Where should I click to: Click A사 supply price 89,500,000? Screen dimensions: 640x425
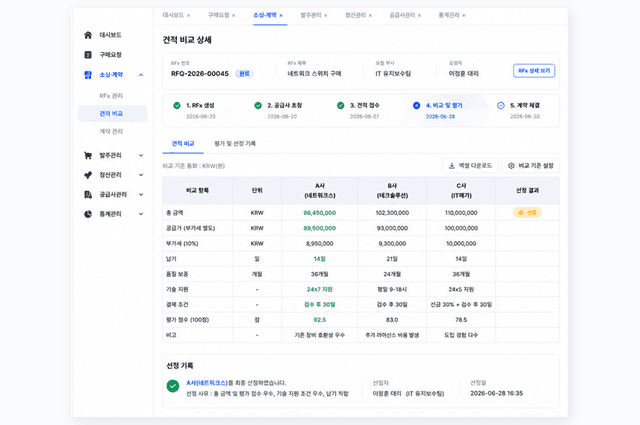pyautogui.click(x=320, y=228)
